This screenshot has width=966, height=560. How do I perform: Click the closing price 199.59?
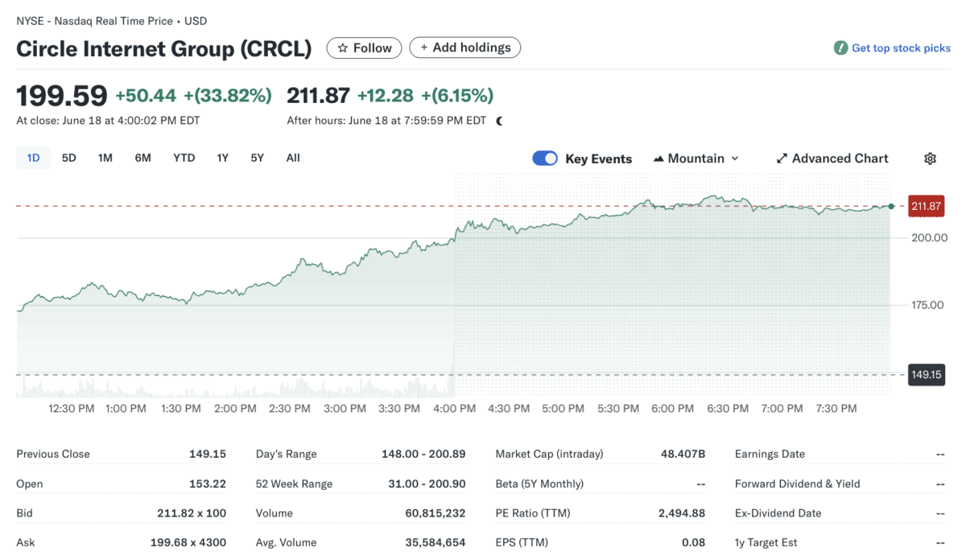click(x=62, y=96)
